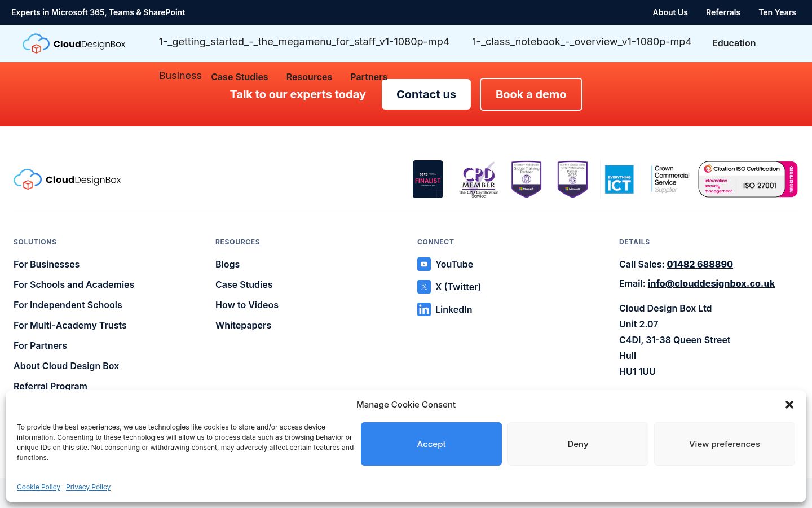Click the Contact us button
Image resolution: width=812 pixels, height=508 pixels.
426,94
